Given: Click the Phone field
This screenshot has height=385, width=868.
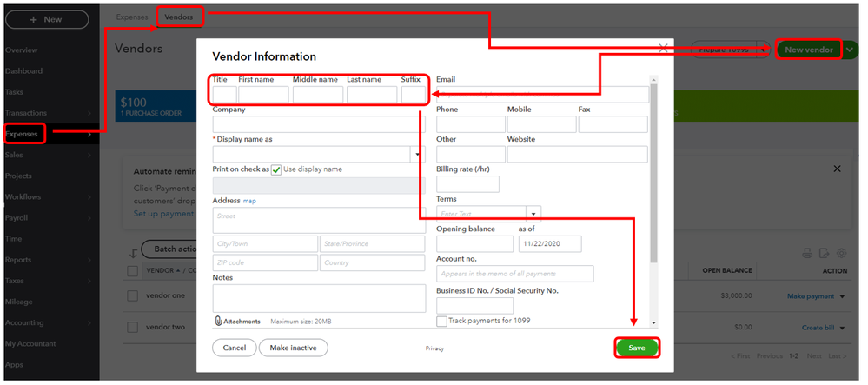Looking at the screenshot, I should [471, 124].
